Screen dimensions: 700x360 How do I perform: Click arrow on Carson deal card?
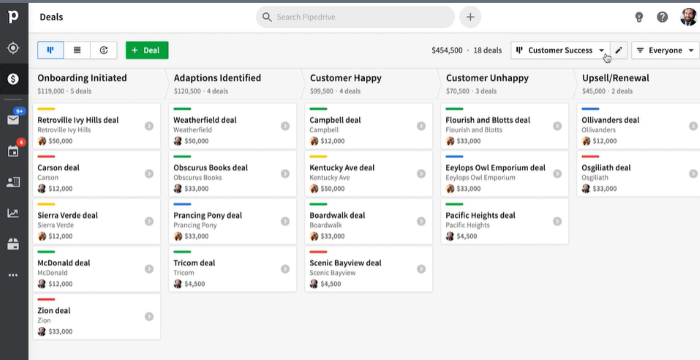(149, 174)
